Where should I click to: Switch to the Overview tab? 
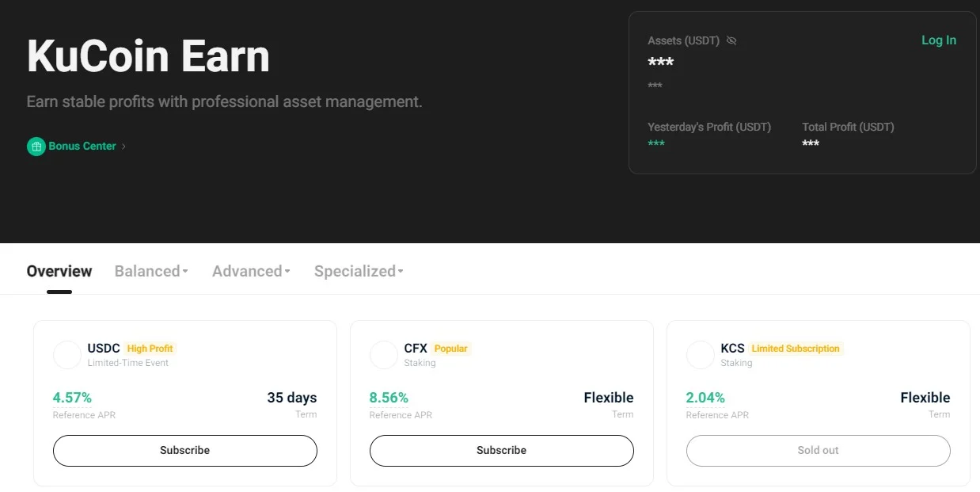pos(59,271)
